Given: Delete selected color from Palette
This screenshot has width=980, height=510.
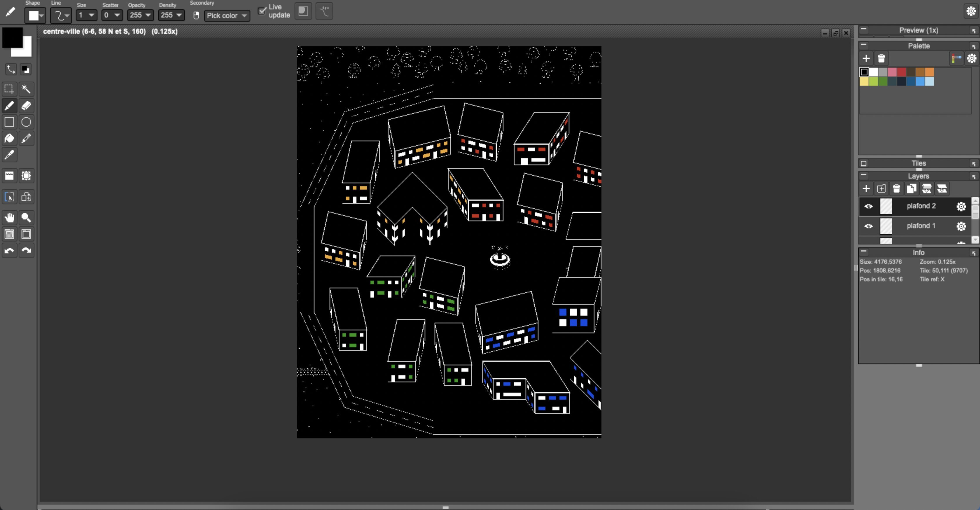Looking at the screenshot, I should point(881,59).
